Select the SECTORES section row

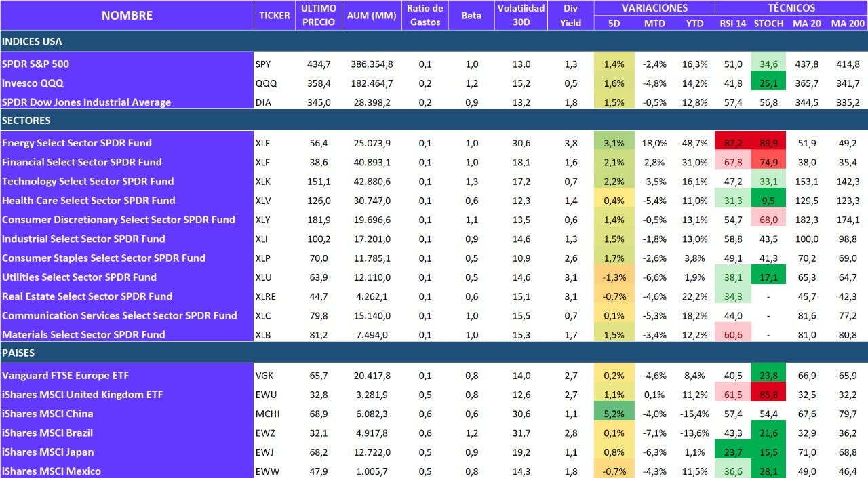[x=434, y=121]
